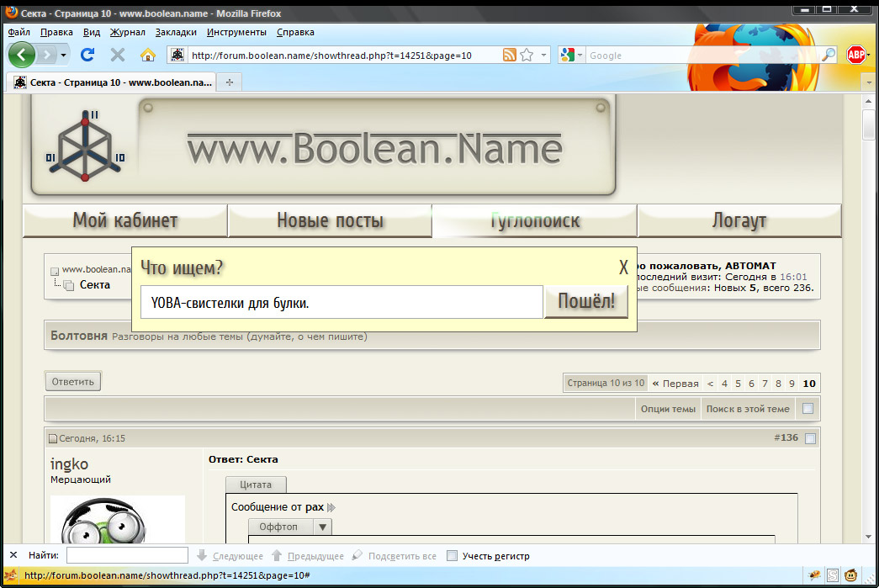Click the "Ответить" reply button
The height and width of the screenshot is (588, 879).
[72, 381]
